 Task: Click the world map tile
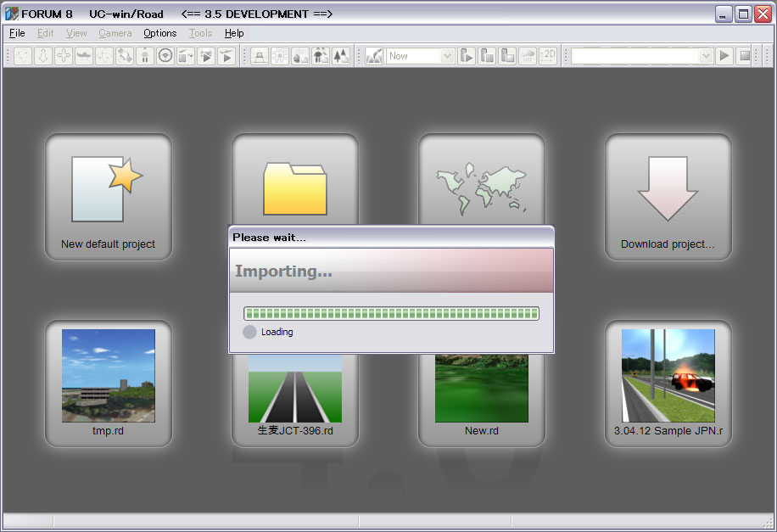pyautogui.click(x=482, y=180)
